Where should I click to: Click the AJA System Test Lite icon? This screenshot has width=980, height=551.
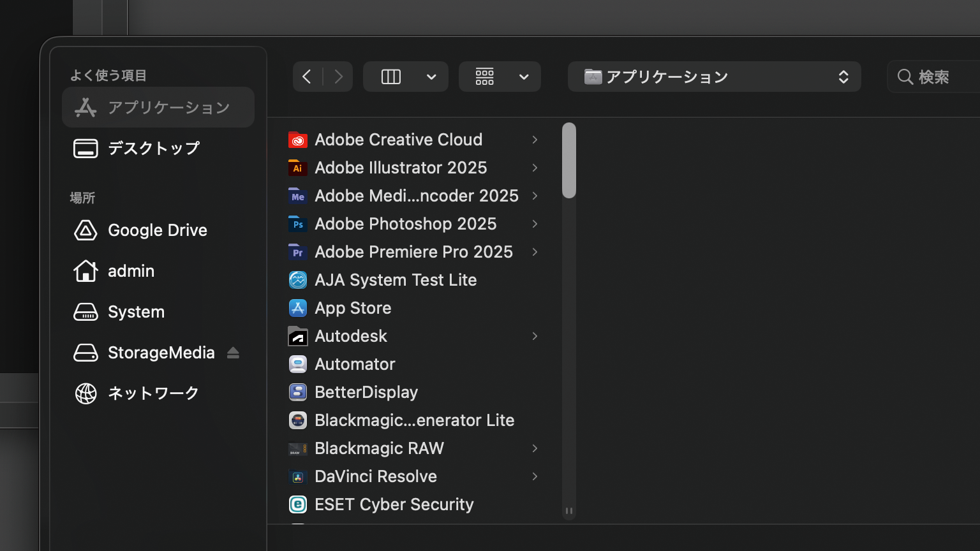(297, 280)
